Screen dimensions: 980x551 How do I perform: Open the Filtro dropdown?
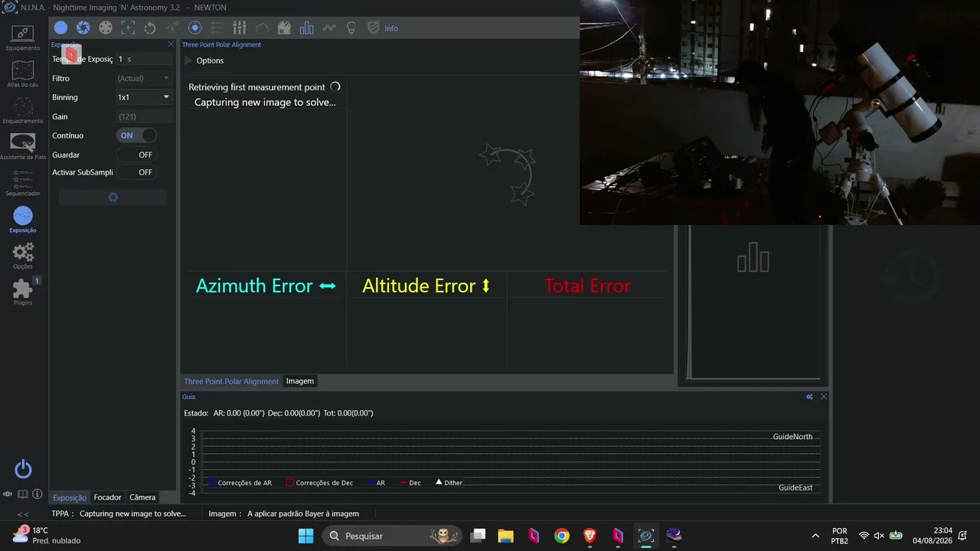[144, 78]
